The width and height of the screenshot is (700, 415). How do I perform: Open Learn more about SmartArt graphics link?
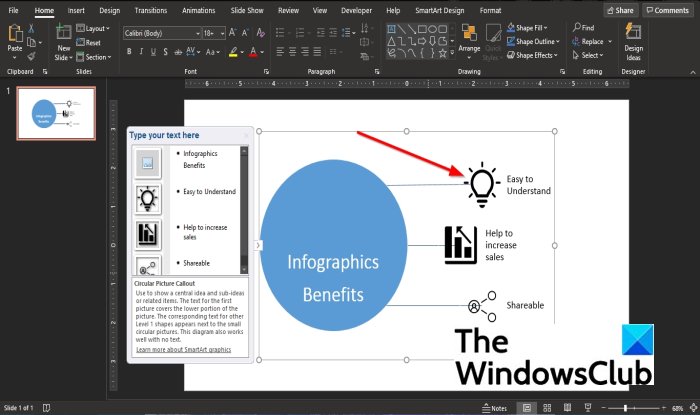pos(183,350)
